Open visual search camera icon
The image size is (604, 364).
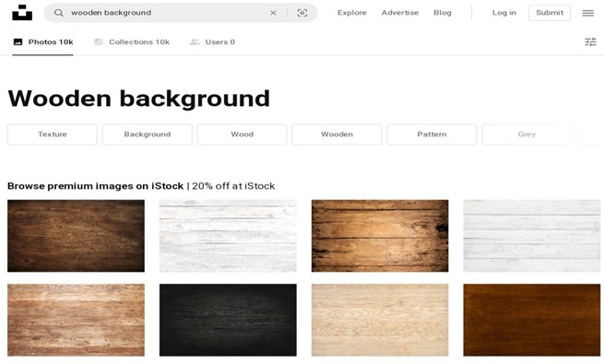(302, 13)
